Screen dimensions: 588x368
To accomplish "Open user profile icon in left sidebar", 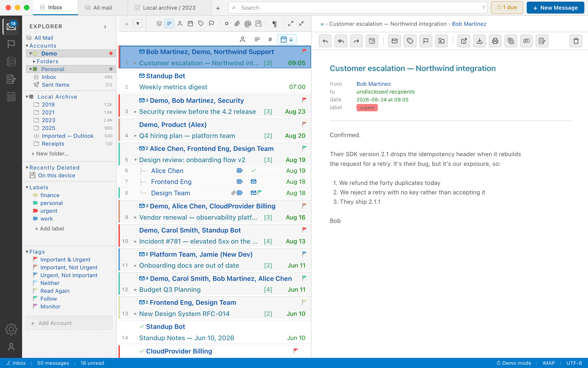I will coord(11,347).
